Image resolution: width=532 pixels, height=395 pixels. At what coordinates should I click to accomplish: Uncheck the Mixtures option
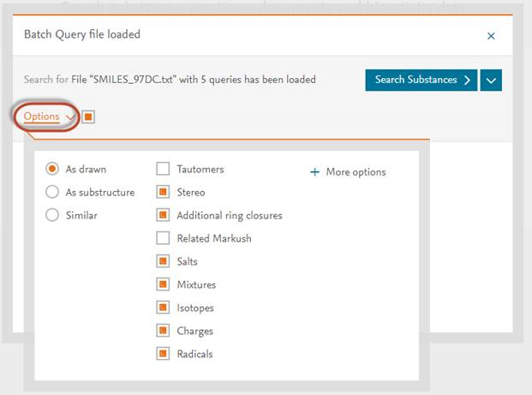[x=164, y=284]
